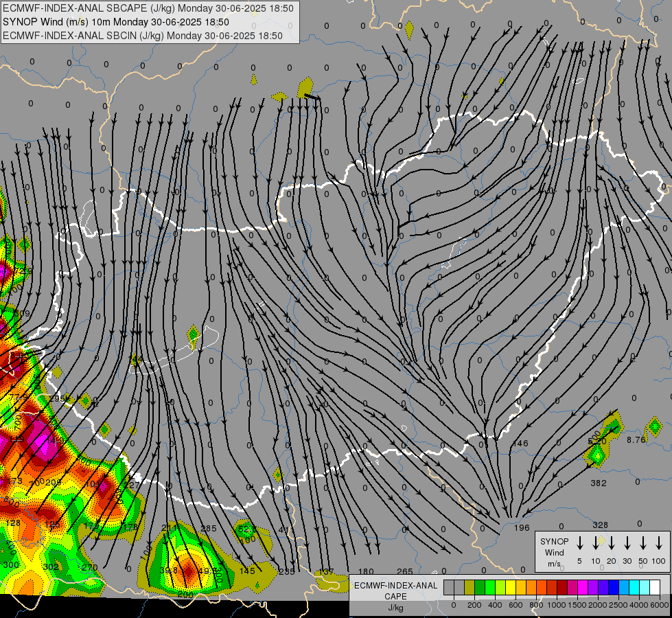Click the 20 m/s wind arrow in the legend
672x618 pixels.
(x=611, y=543)
